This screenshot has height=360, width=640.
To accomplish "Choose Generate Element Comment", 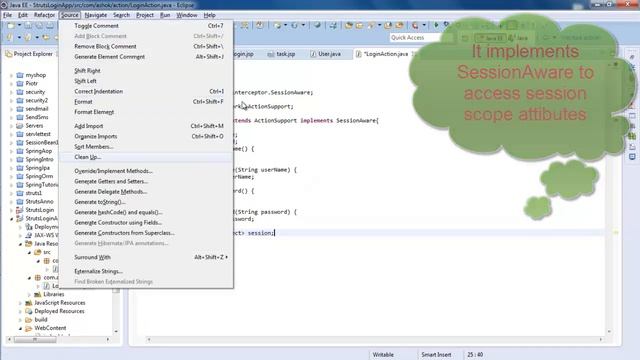I will click(x=146, y=57).
